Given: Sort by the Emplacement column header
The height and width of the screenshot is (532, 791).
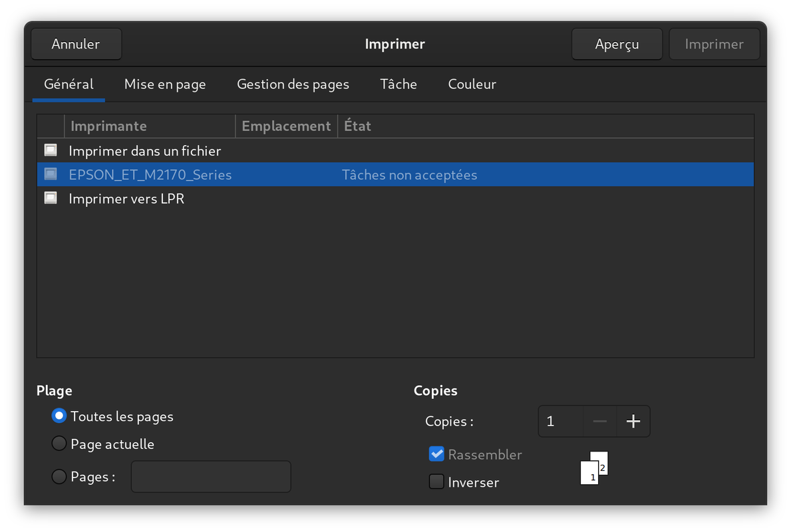Looking at the screenshot, I should tap(286, 126).
